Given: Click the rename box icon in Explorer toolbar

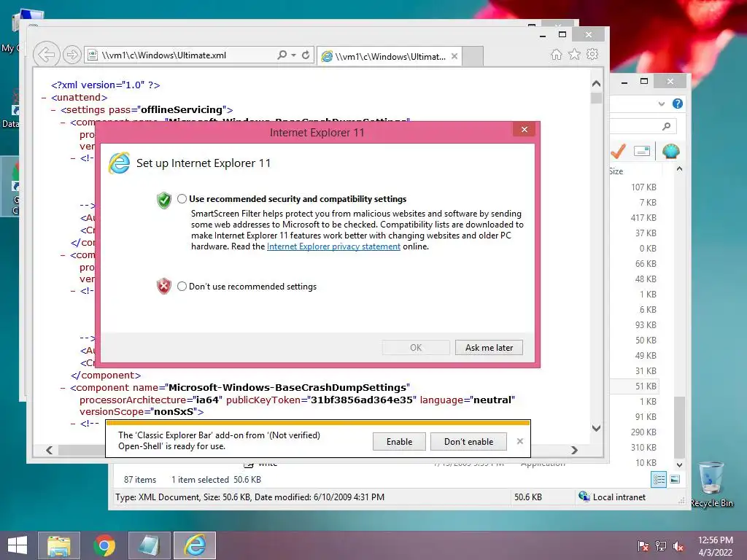Looking at the screenshot, I should pos(642,152).
